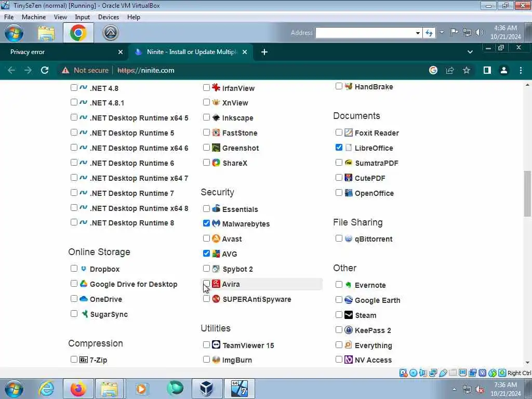Click the SUPERAntiSpyware icon
Screen dimensions: 532x399
click(x=216, y=299)
